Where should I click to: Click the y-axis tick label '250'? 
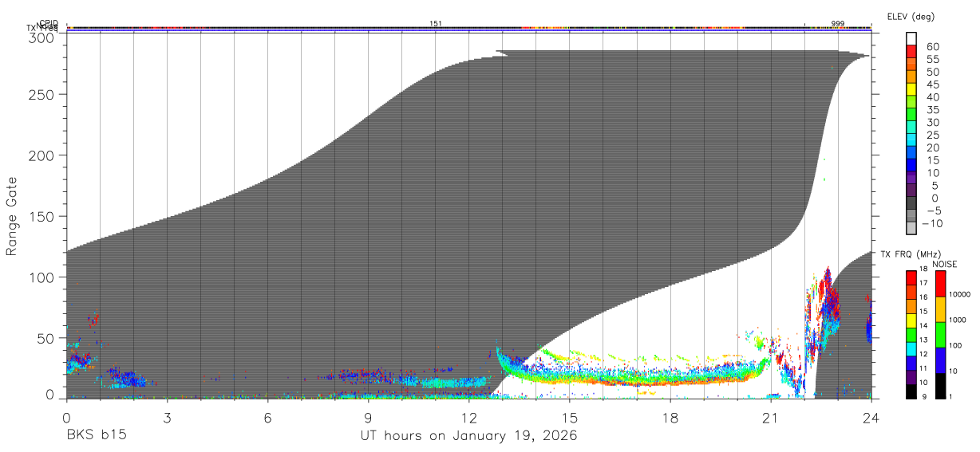click(x=42, y=94)
